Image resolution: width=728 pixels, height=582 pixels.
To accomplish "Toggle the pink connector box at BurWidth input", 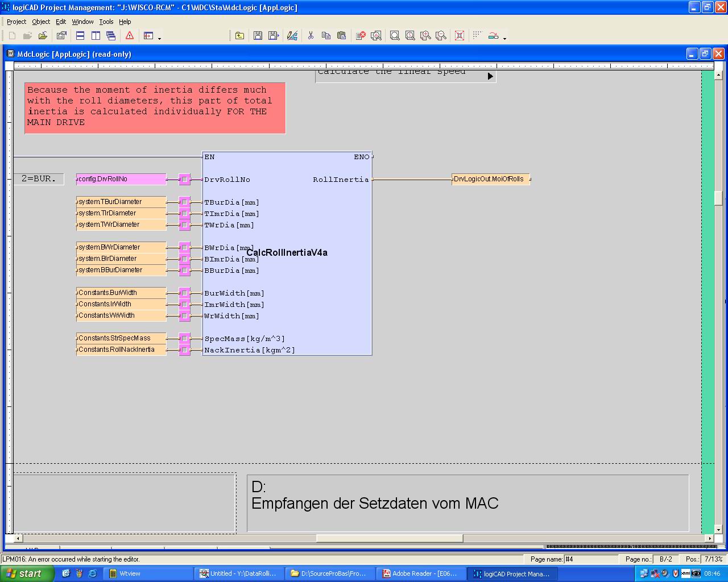I will (x=184, y=293).
